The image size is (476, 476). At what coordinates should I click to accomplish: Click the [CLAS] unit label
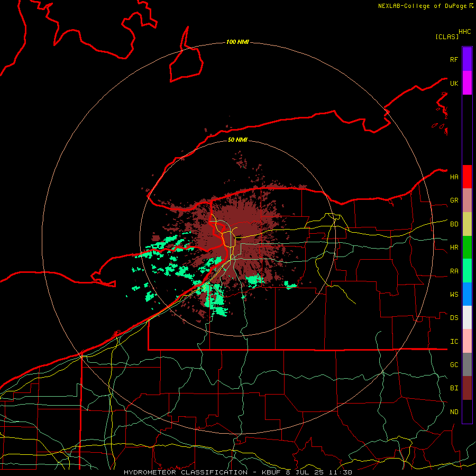[x=447, y=36]
